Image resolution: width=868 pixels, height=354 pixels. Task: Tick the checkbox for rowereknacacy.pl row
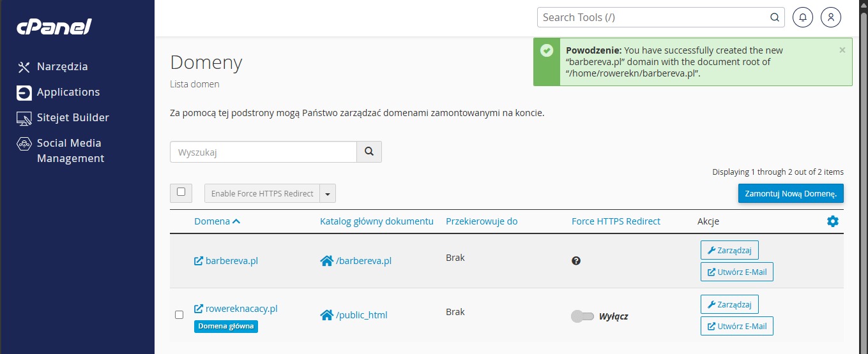179,314
